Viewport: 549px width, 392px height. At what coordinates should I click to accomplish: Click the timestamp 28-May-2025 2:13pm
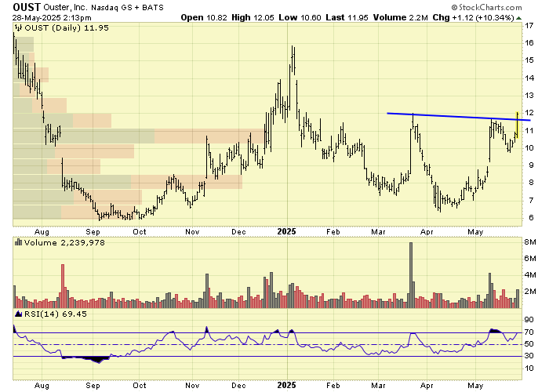52,18
